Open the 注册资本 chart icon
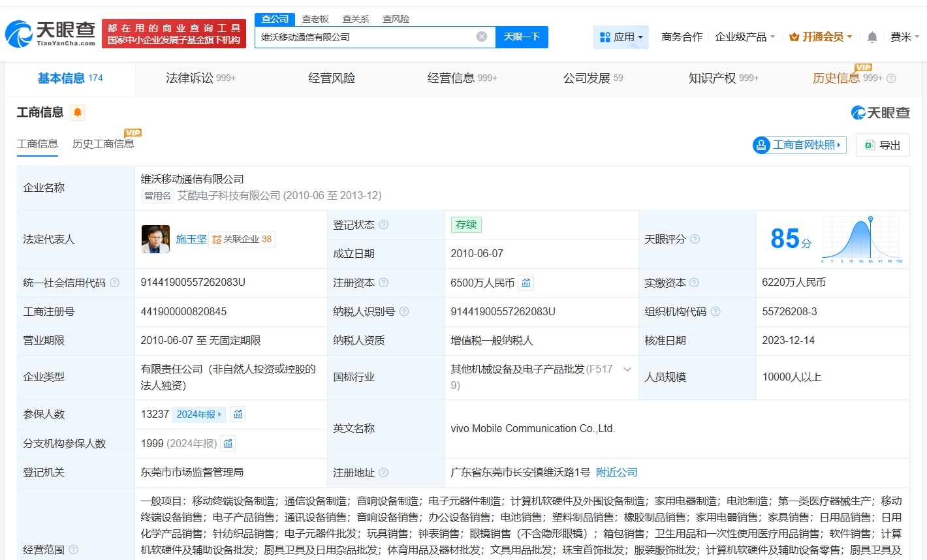This screenshot has width=927, height=560. (x=526, y=283)
